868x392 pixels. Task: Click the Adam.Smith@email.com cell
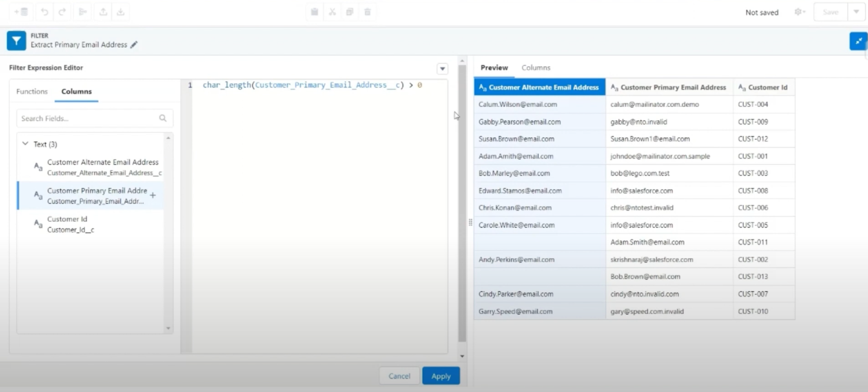(669, 242)
